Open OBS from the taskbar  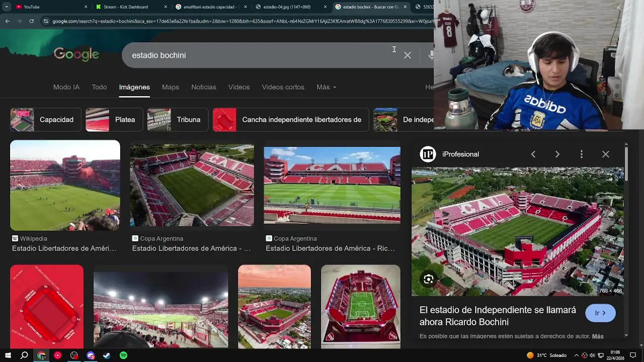(x=74, y=355)
